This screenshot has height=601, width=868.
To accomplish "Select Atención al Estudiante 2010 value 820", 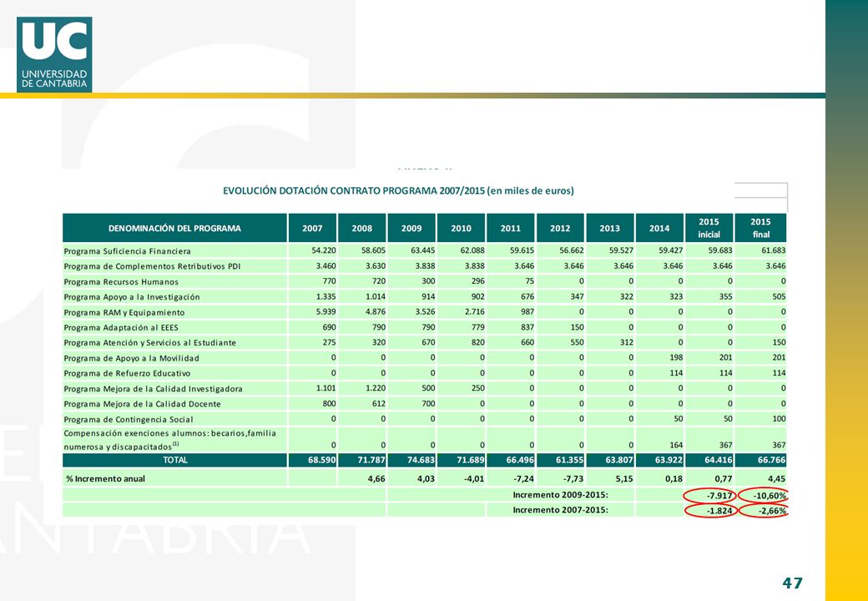I will [x=477, y=342].
